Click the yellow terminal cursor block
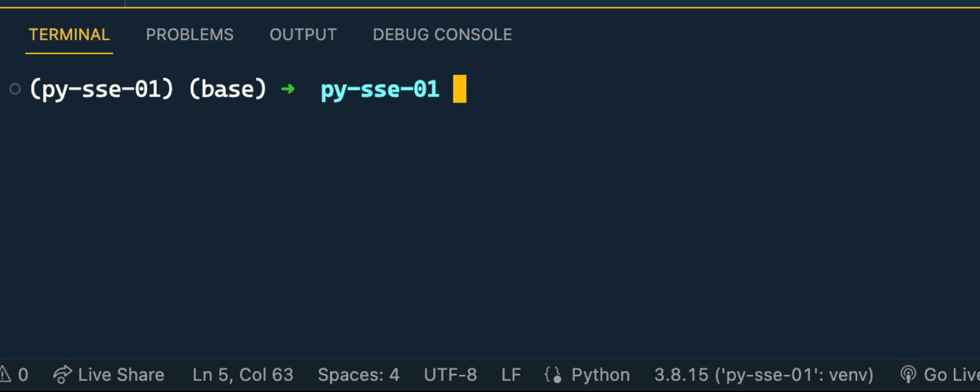This screenshot has height=392, width=980. (459, 89)
